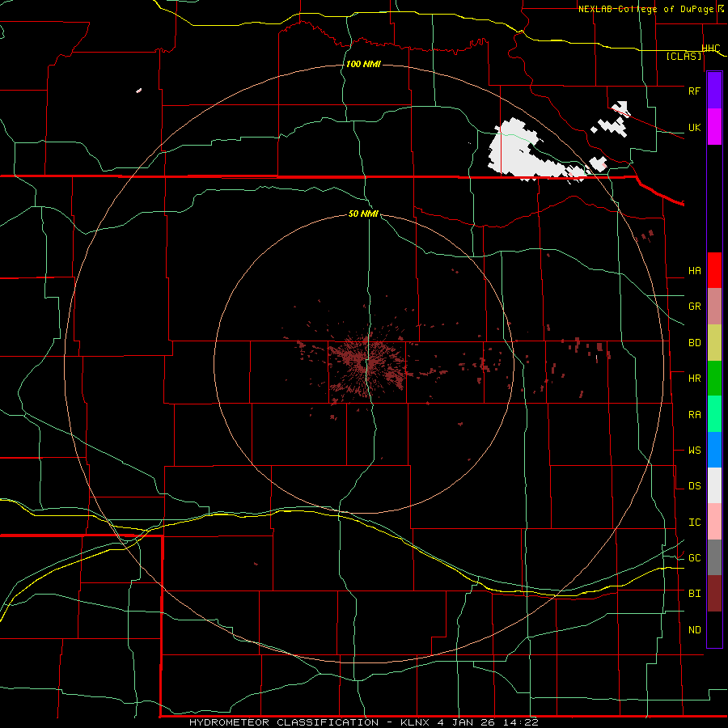The height and width of the screenshot is (728, 728).
Task: Click the purple RF legend color swatch
Action: click(x=714, y=91)
